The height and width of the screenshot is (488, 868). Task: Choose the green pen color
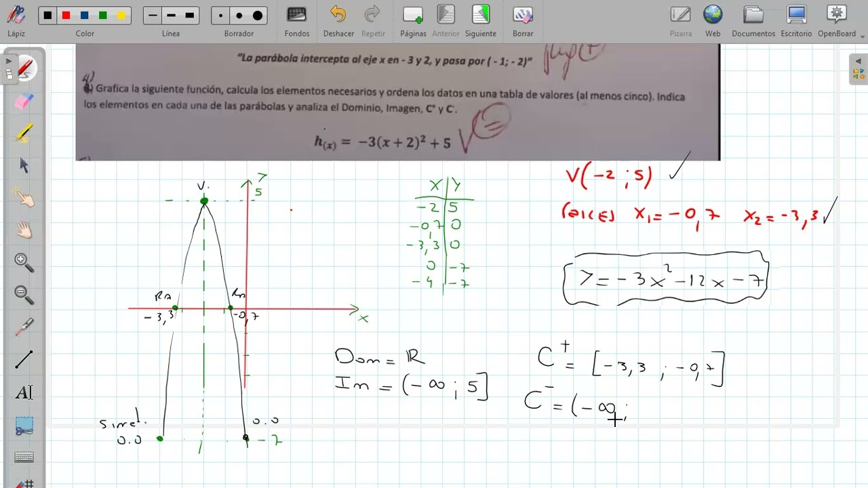[102, 16]
